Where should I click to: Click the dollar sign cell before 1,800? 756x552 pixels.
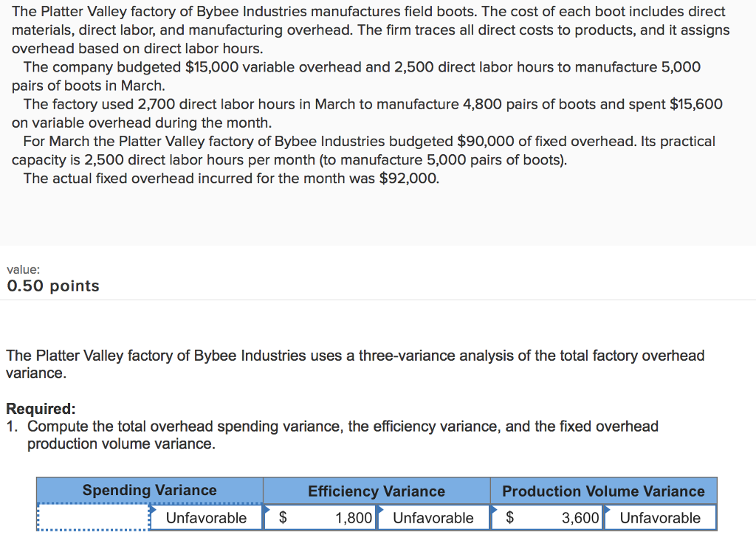[283, 517]
